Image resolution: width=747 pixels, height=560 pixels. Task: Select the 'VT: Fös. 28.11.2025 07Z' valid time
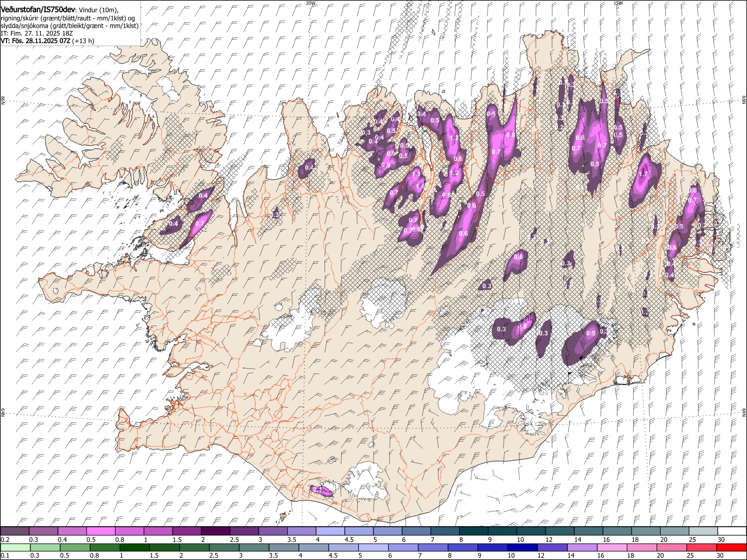pyautogui.click(x=35, y=41)
